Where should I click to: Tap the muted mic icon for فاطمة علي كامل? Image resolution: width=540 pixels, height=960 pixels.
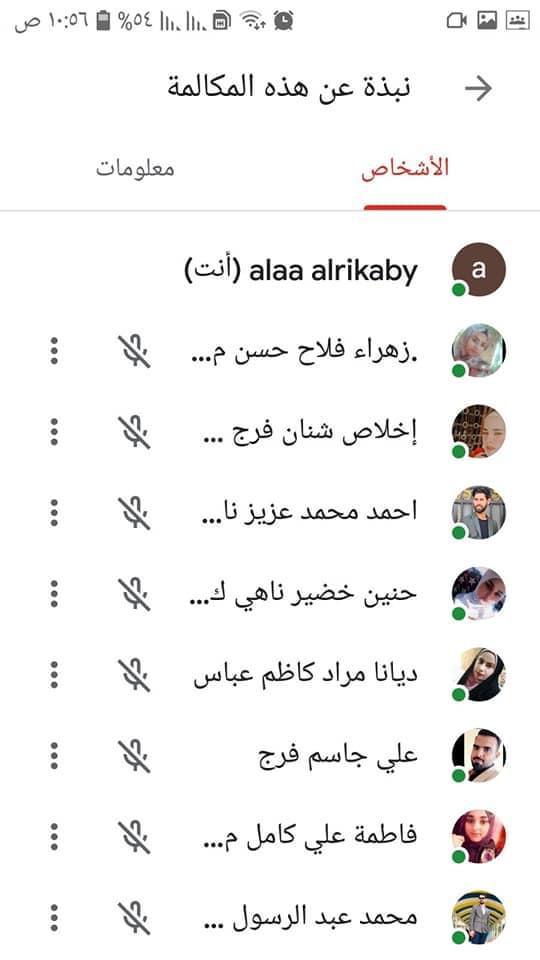coord(134,836)
